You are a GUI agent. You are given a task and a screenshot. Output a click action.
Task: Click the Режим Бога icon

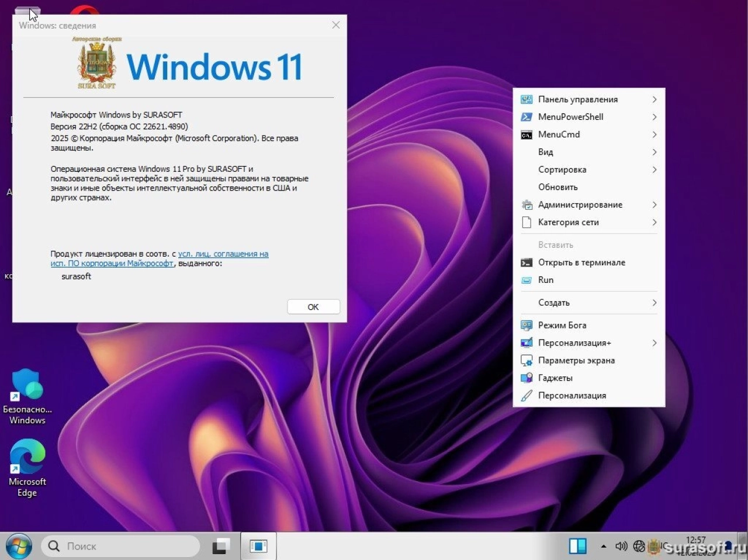[527, 325]
